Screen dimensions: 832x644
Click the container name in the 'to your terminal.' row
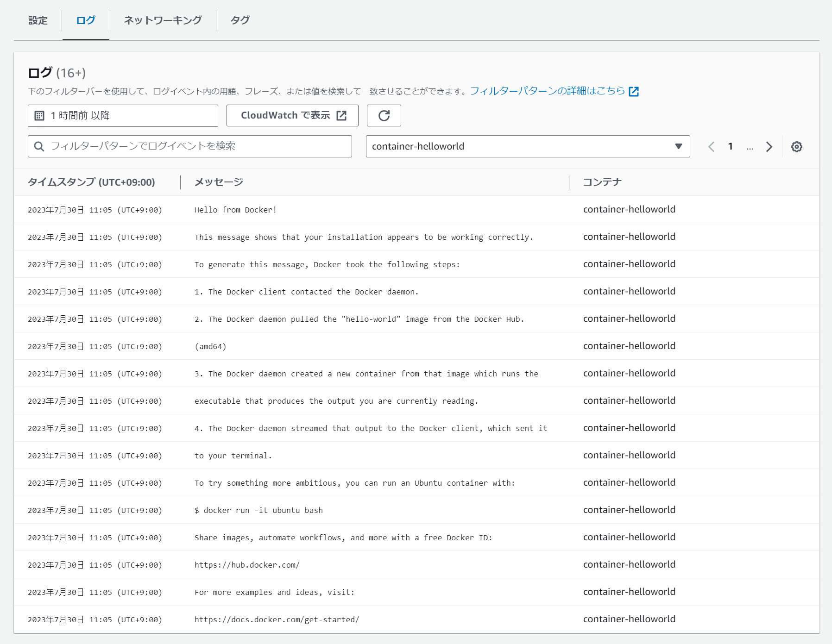629,455
